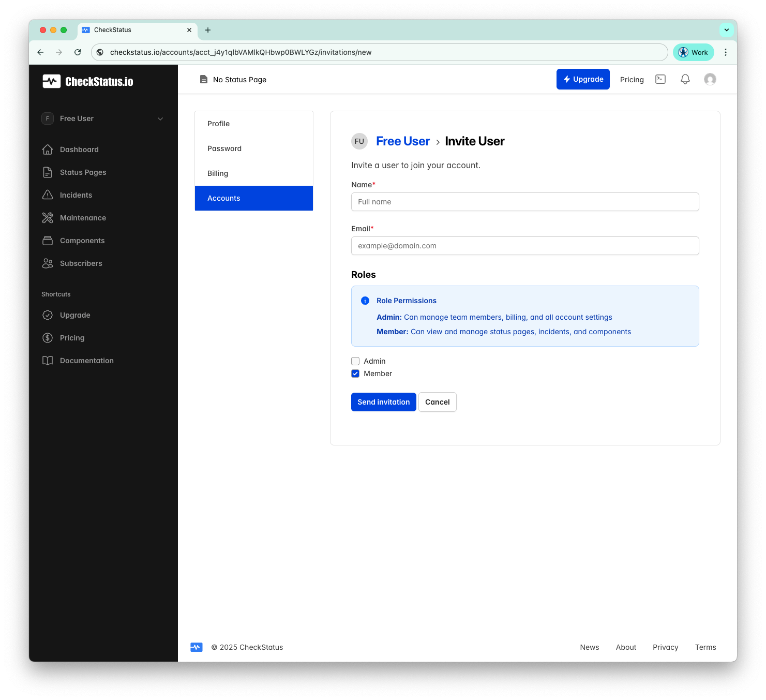This screenshot has height=700, width=766.
Task: Click the Free User breadcrumb link
Action: tap(402, 141)
